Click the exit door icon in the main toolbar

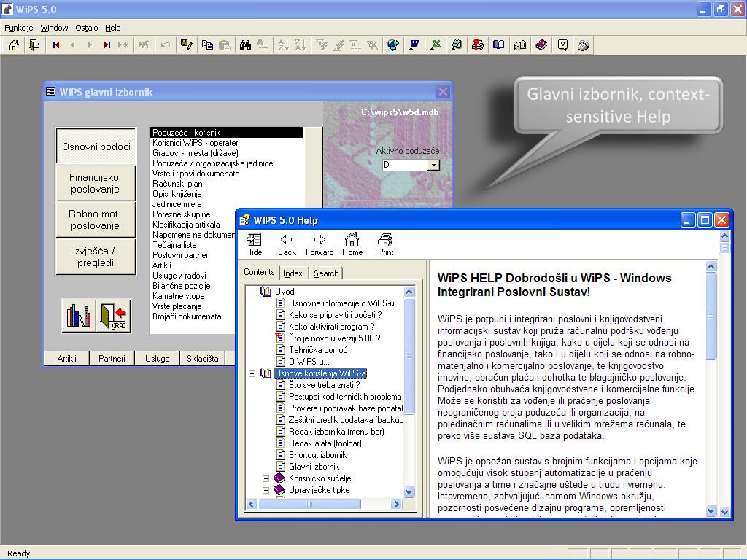35,45
